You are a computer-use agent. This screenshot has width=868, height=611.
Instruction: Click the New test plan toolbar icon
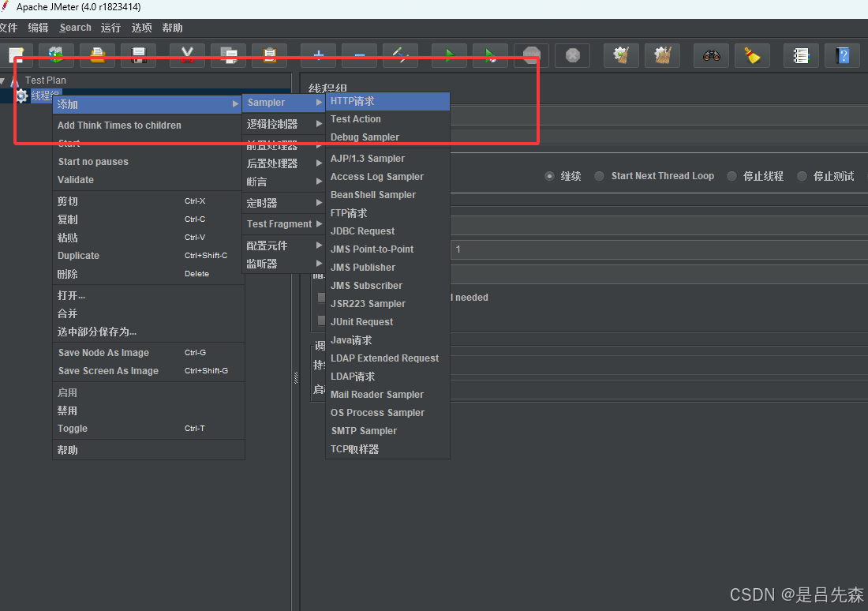(x=15, y=55)
